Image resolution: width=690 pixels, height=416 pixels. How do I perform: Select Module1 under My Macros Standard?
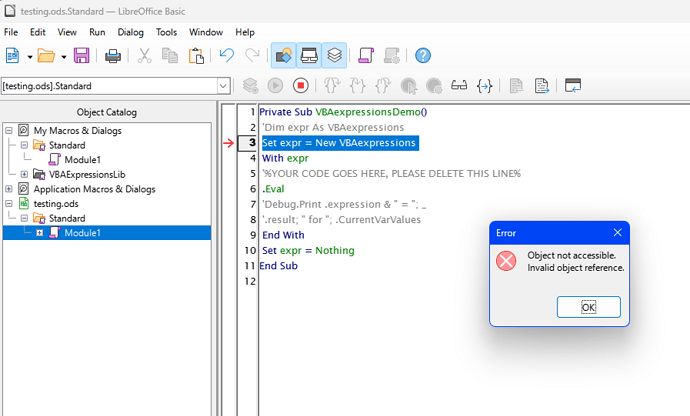click(82, 159)
